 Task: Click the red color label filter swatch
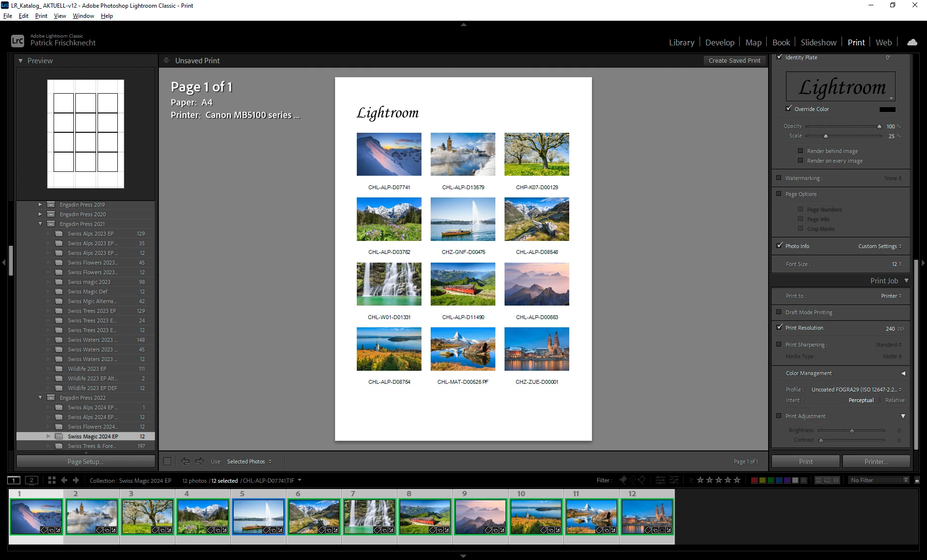tap(754, 480)
